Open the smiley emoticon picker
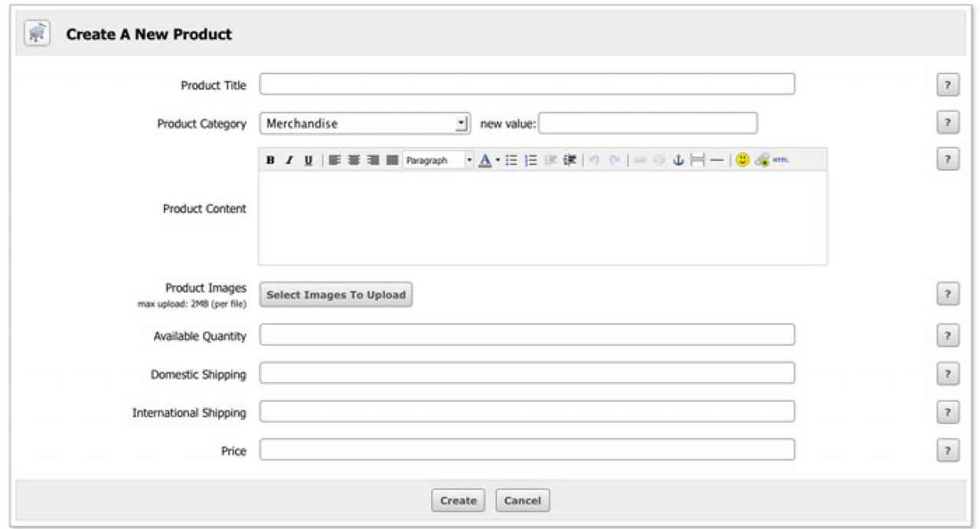This screenshot has height=529, width=980. 743,160
